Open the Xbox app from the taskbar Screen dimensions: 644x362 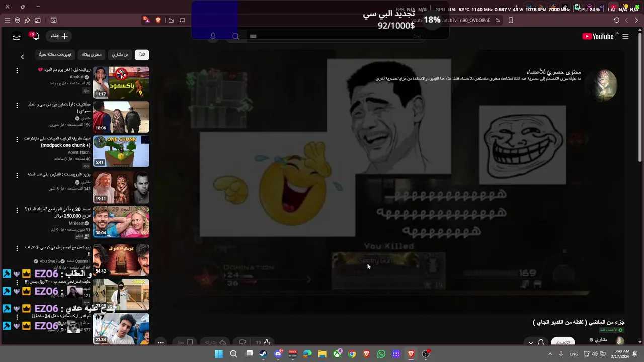(337, 354)
